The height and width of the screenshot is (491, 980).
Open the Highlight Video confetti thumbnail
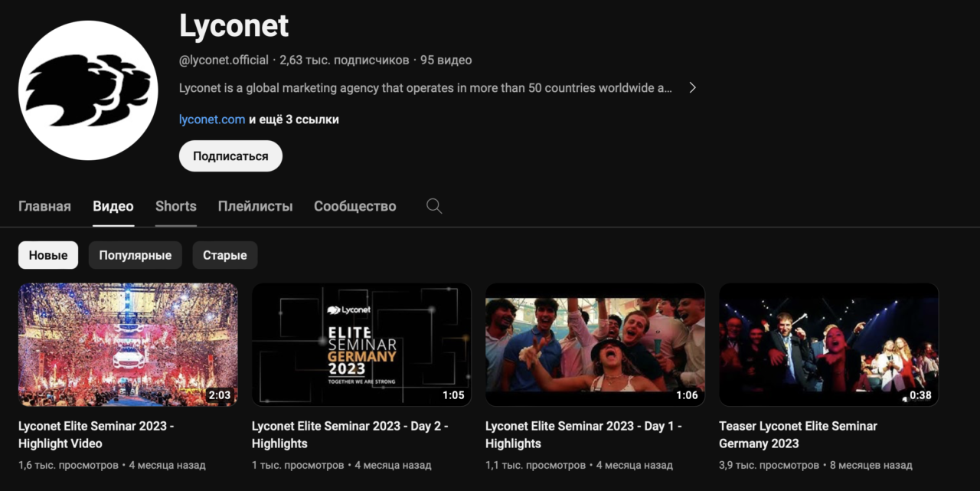128,345
